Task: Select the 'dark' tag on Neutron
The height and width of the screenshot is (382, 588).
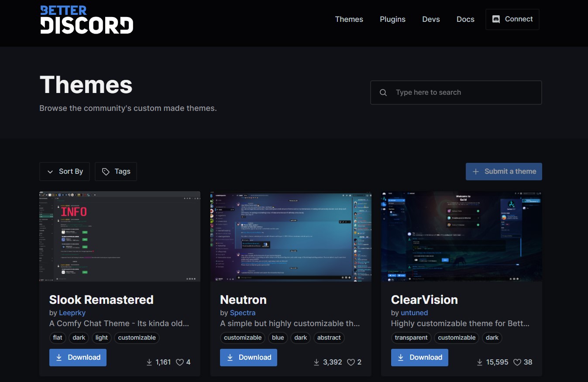Action: (x=301, y=337)
